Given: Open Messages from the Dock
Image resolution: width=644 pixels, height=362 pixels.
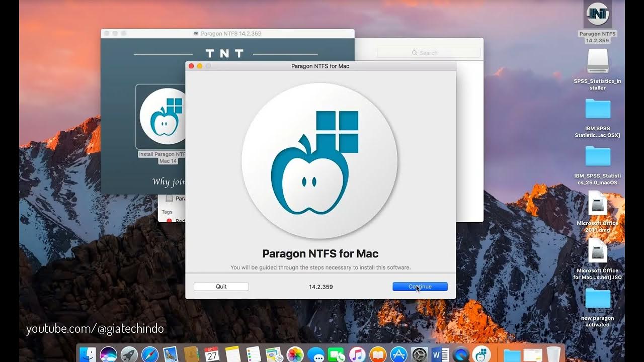Looking at the screenshot, I should [315, 354].
